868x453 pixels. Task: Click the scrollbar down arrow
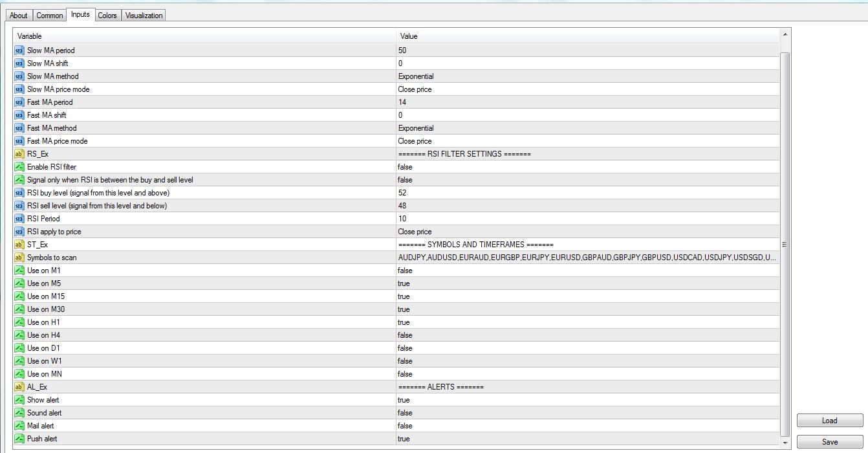pyautogui.click(x=785, y=443)
